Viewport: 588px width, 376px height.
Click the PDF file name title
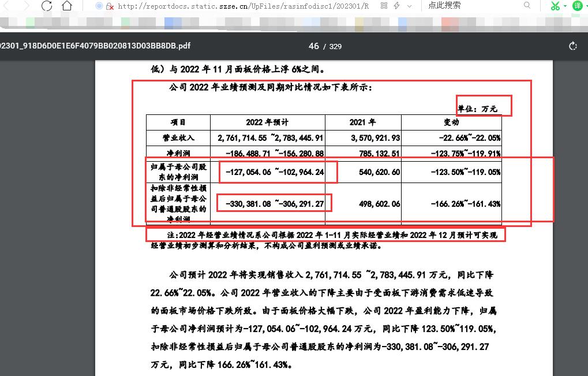(95, 46)
